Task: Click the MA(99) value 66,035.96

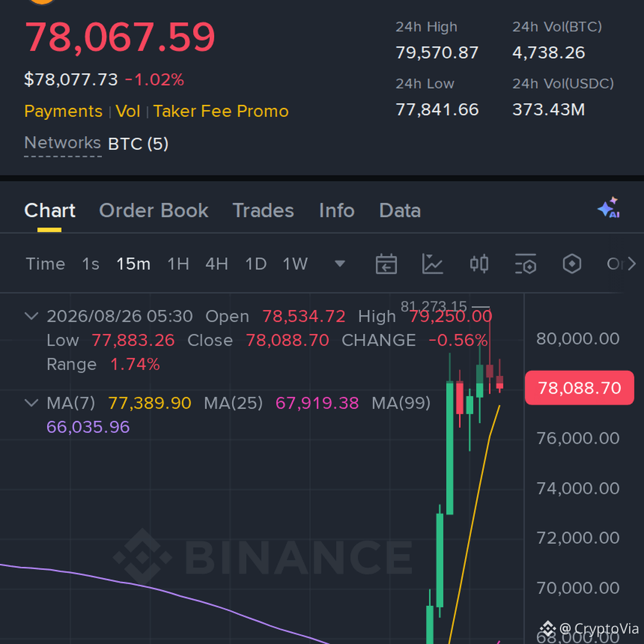Action: coord(88,427)
